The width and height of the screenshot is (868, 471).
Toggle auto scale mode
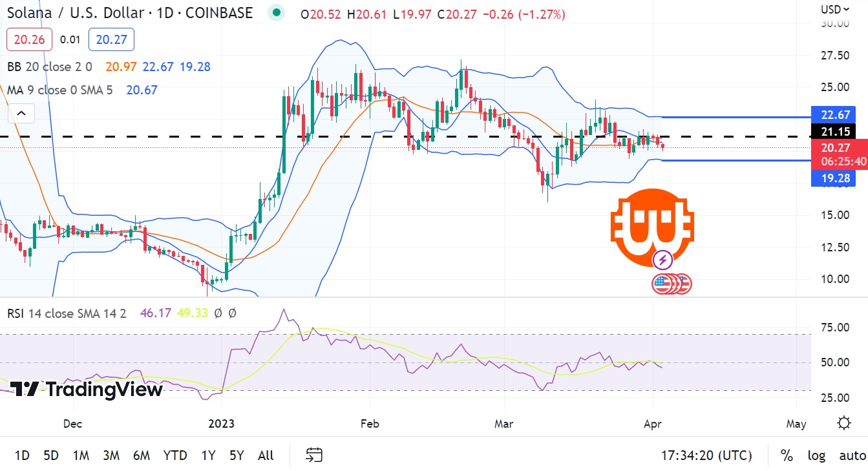pos(852,455)
